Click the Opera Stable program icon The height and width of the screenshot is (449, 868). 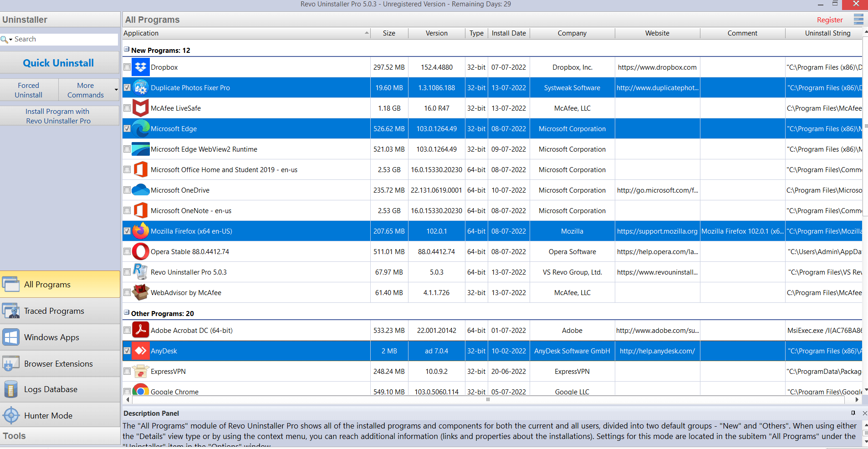tap(140, 252)
